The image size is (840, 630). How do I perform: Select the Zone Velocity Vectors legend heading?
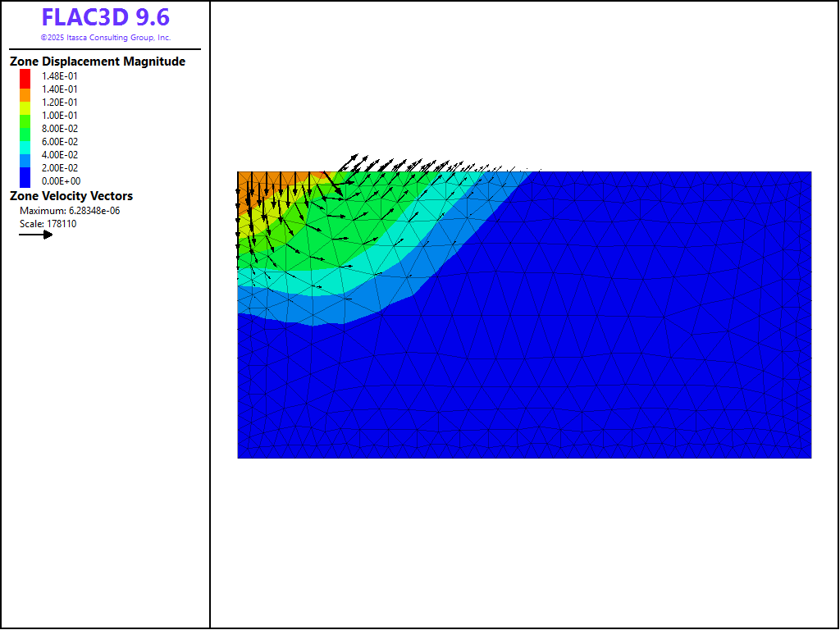pos(71,196)
